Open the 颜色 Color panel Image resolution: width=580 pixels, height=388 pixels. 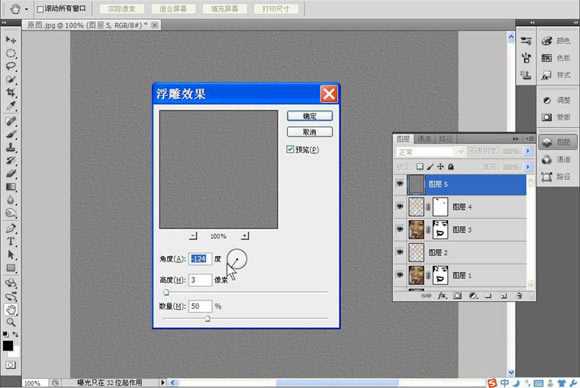click(x=557, y=41)
